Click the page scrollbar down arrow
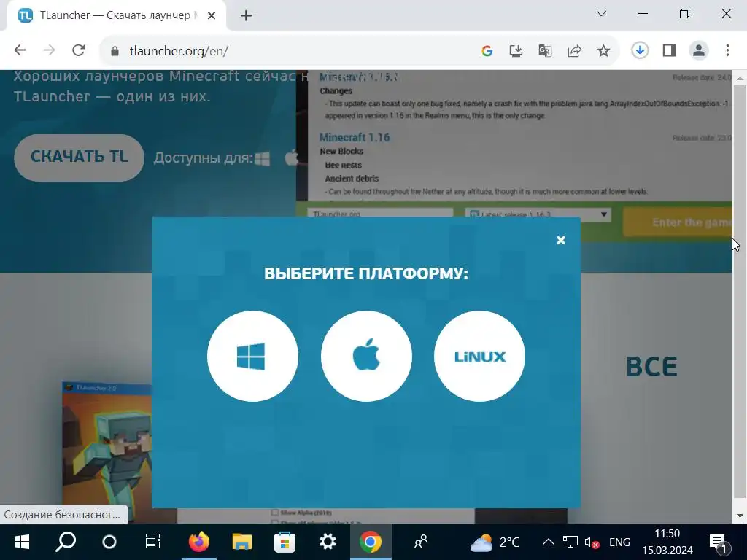Screen dimensions: 747x560 click(740, 516)
